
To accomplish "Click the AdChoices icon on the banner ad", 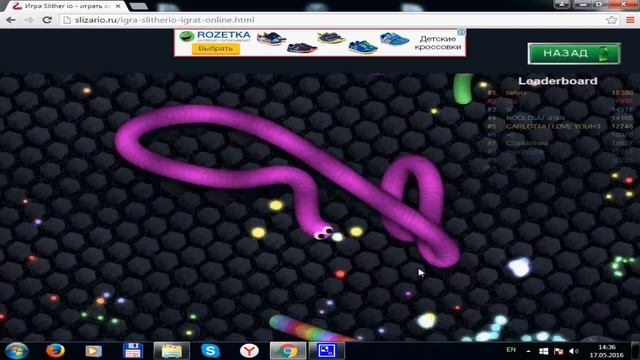I will [x=461, y=32].
